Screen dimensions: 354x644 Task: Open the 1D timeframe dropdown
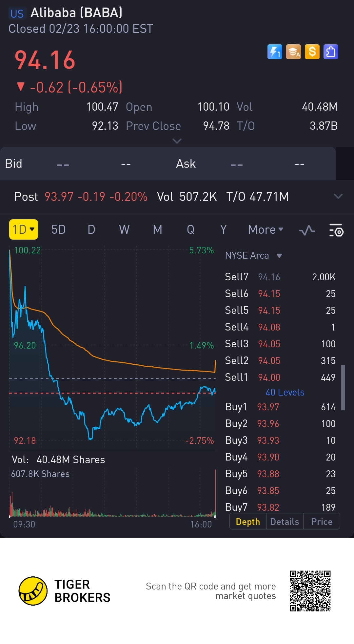point(24,229)
